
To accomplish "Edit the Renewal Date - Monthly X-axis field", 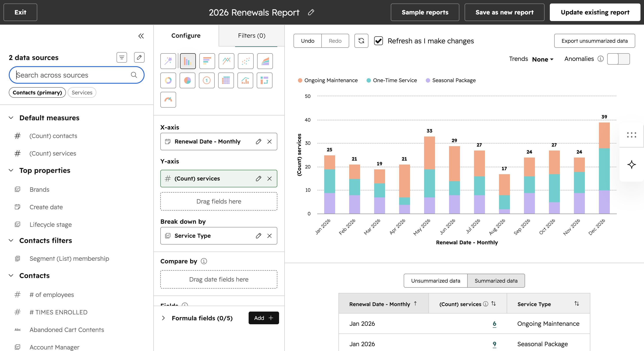I will [x=258, y=142].
